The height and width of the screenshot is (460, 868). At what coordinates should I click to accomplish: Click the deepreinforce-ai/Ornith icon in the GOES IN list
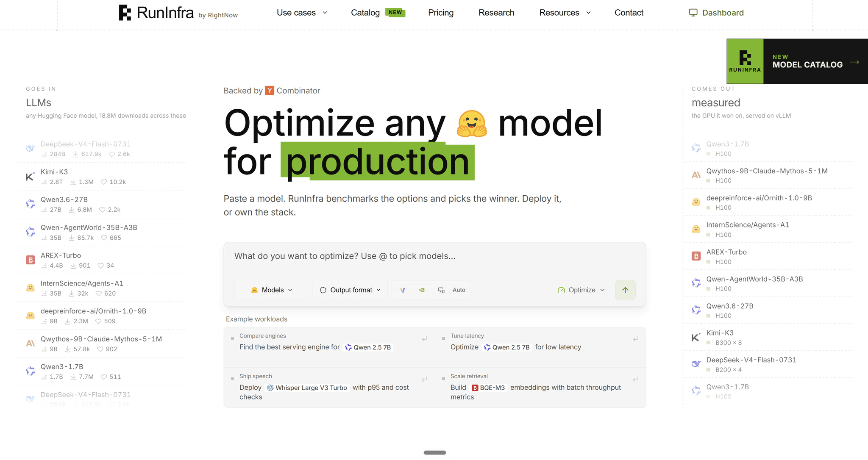pyautogui.click(x=30, y=316)
